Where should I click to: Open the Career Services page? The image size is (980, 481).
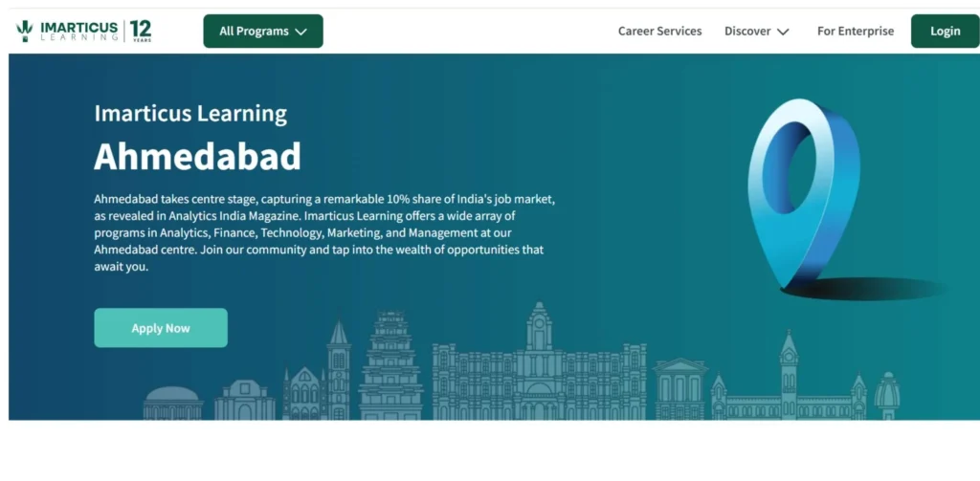[x=659, y=31]
